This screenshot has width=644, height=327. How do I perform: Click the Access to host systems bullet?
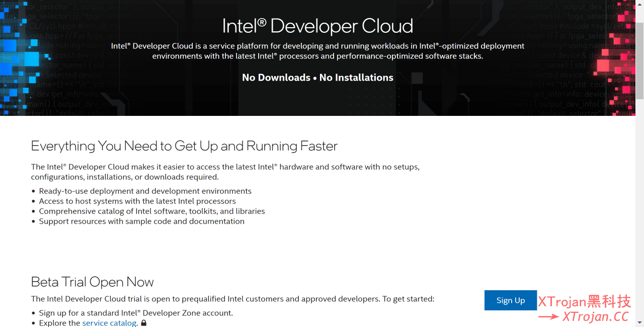(x=137, y=201)
